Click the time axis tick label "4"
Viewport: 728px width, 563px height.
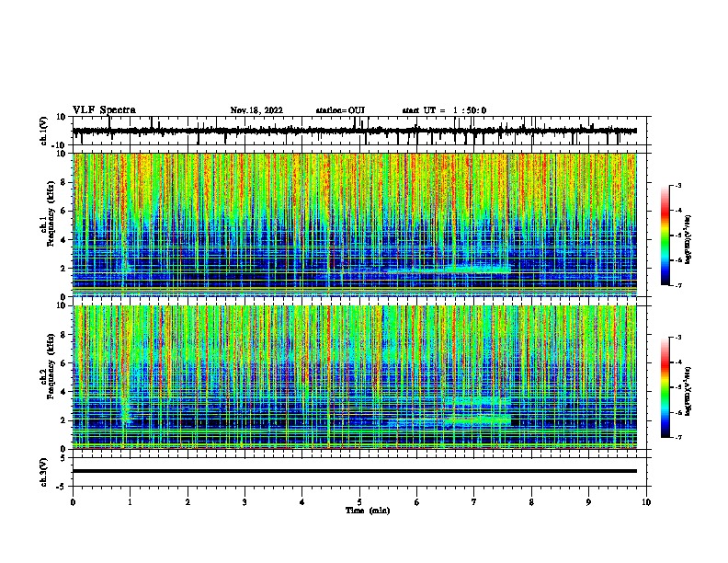302,502
